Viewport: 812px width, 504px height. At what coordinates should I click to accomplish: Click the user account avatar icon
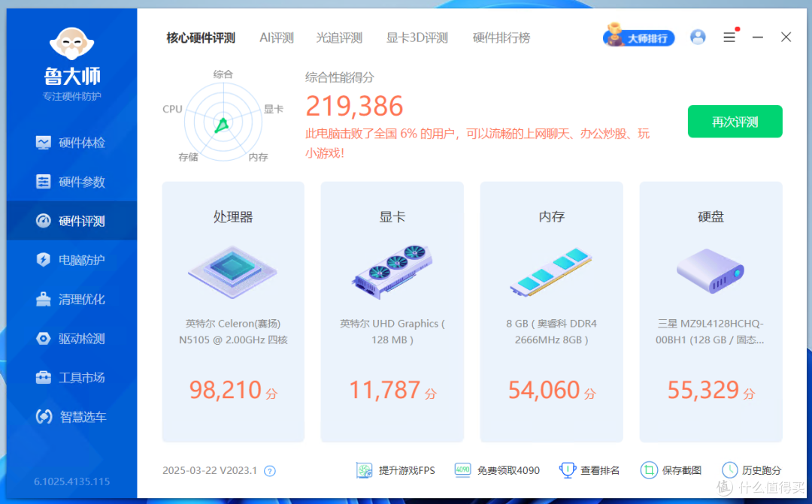pyautogui.click(x=698, y=38)
